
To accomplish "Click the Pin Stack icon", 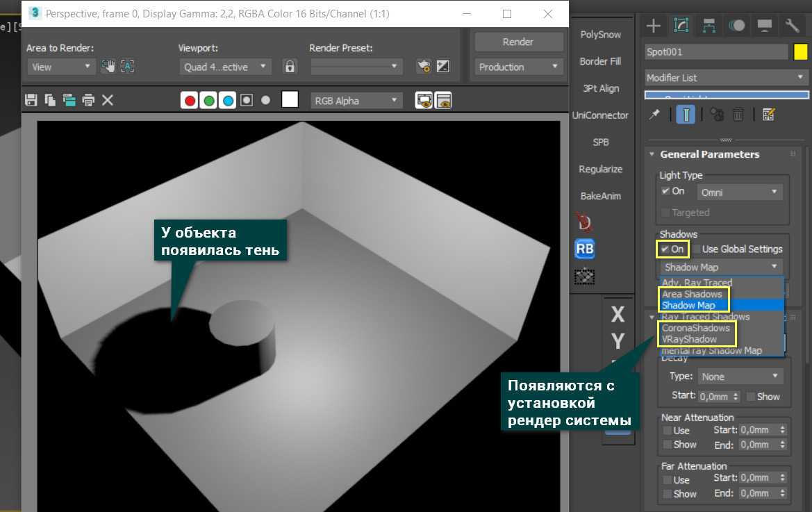I will [x=654, y=115].
